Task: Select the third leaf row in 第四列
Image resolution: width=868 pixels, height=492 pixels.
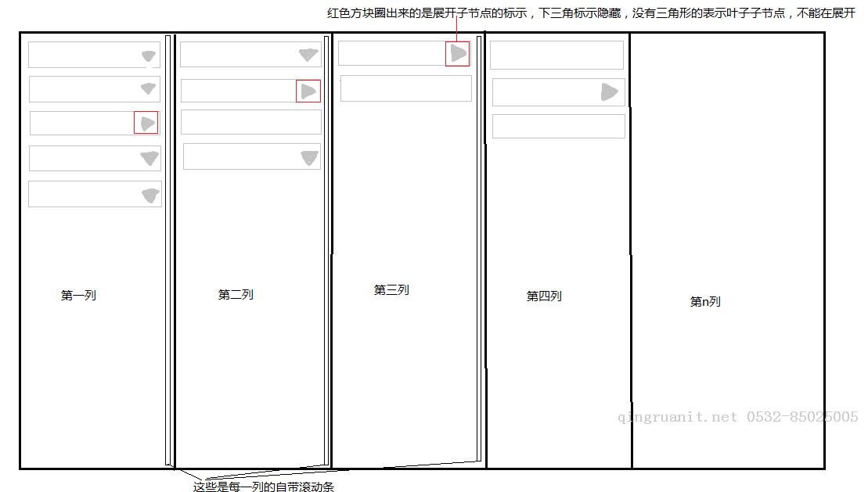Action: 559,126
